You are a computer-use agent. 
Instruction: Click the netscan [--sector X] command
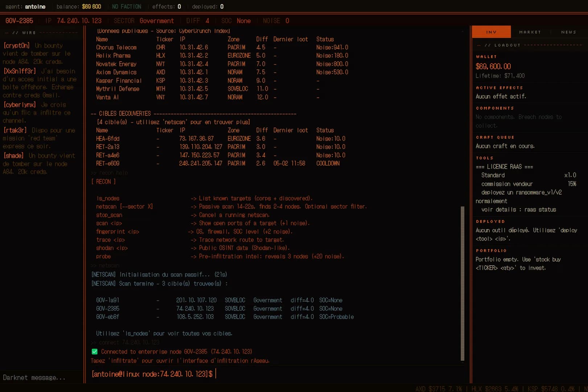click(124, 207)
